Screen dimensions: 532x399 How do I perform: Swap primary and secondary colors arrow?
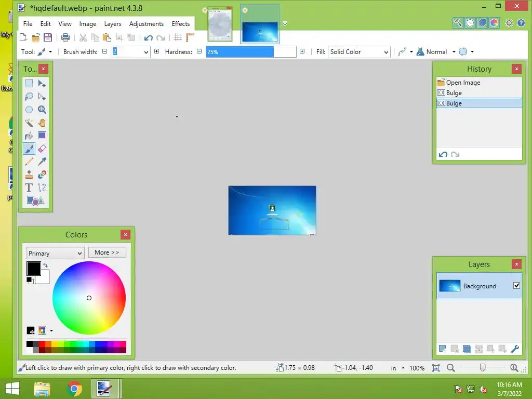point(46,265)
